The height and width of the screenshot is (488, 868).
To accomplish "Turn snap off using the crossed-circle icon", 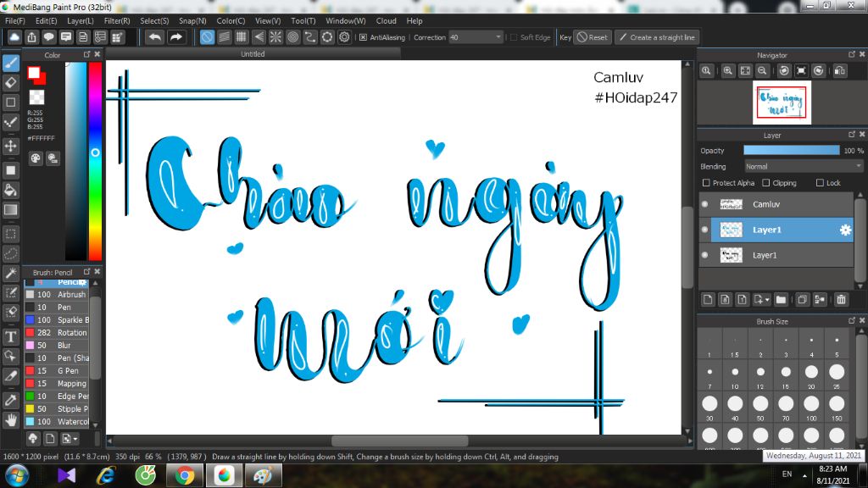I will click(207, 37).
